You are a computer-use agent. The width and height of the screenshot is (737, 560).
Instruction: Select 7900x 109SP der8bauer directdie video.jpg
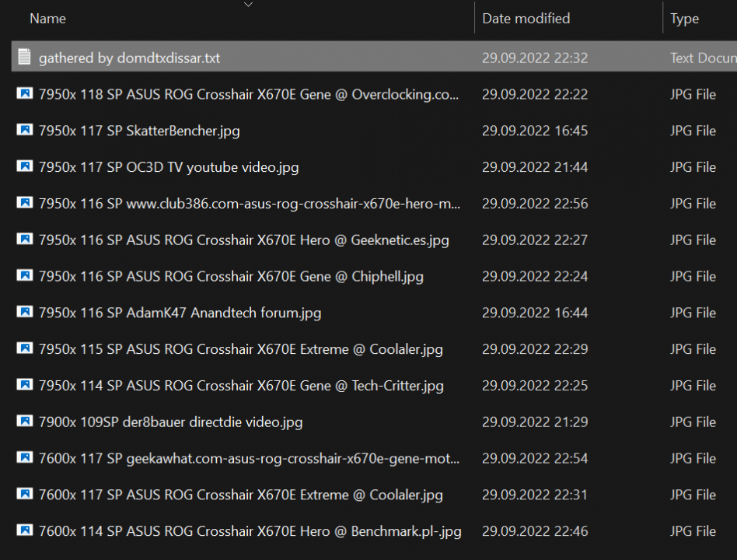tap(170, 422)
